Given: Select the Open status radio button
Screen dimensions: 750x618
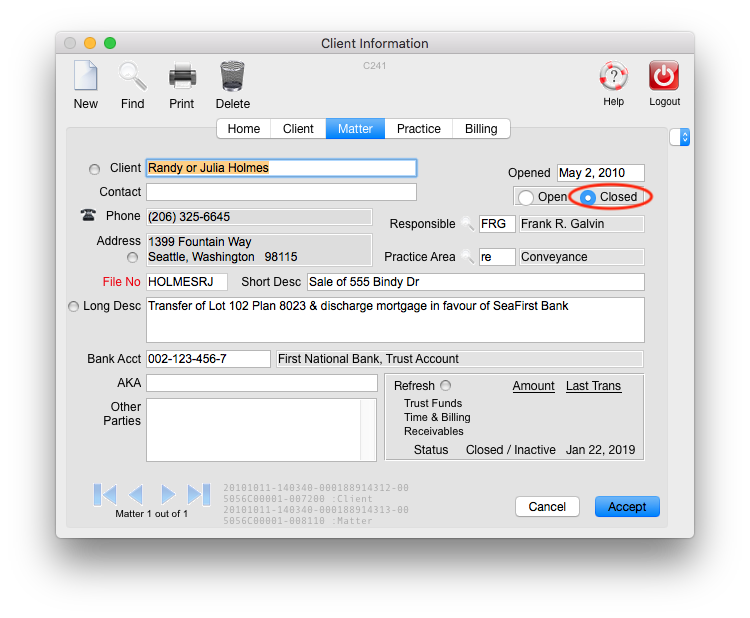Looking at the screenshot, I should 526,197.
